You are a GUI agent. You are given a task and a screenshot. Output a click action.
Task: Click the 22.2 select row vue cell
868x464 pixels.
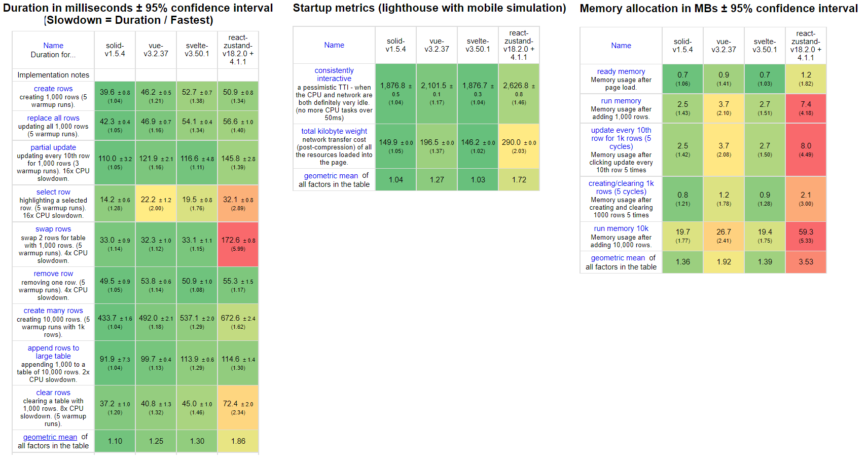[156, 204]
